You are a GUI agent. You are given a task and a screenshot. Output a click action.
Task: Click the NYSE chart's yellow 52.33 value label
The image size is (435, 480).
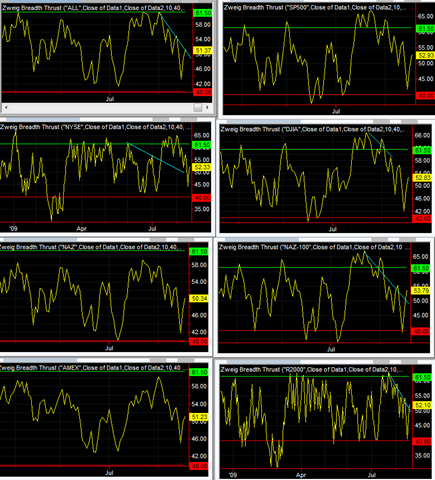click(x=201, y=167)
